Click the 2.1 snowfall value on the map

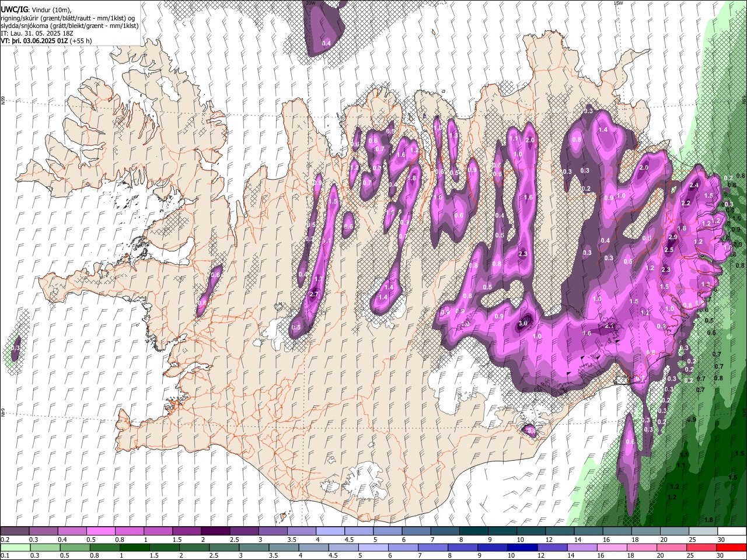point(610,325)
